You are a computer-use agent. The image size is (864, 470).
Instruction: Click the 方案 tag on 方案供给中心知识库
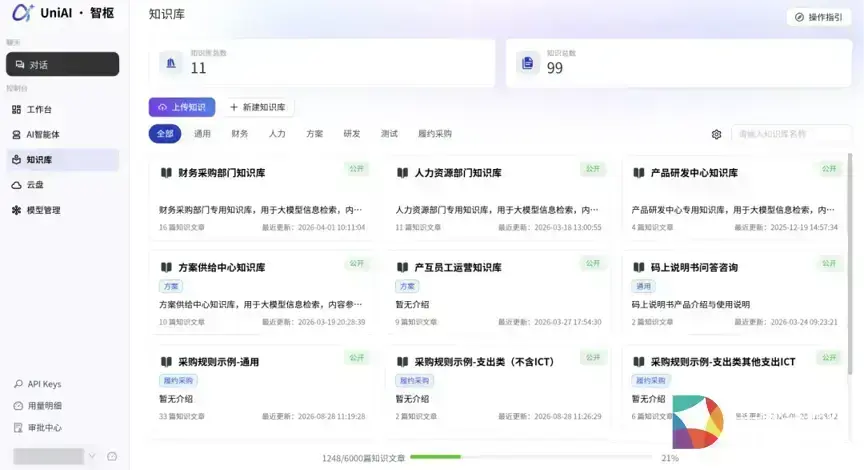[171, 287]
